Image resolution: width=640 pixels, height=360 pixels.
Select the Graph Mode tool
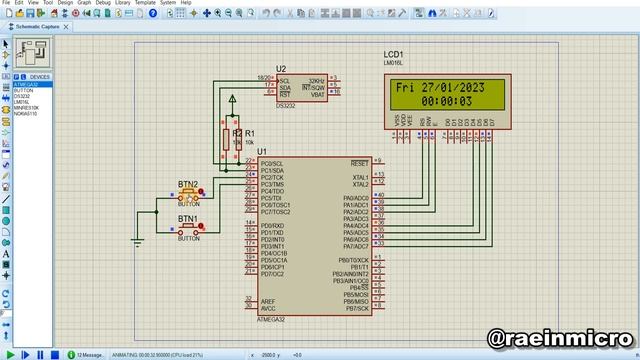click(x=6, y=144)
